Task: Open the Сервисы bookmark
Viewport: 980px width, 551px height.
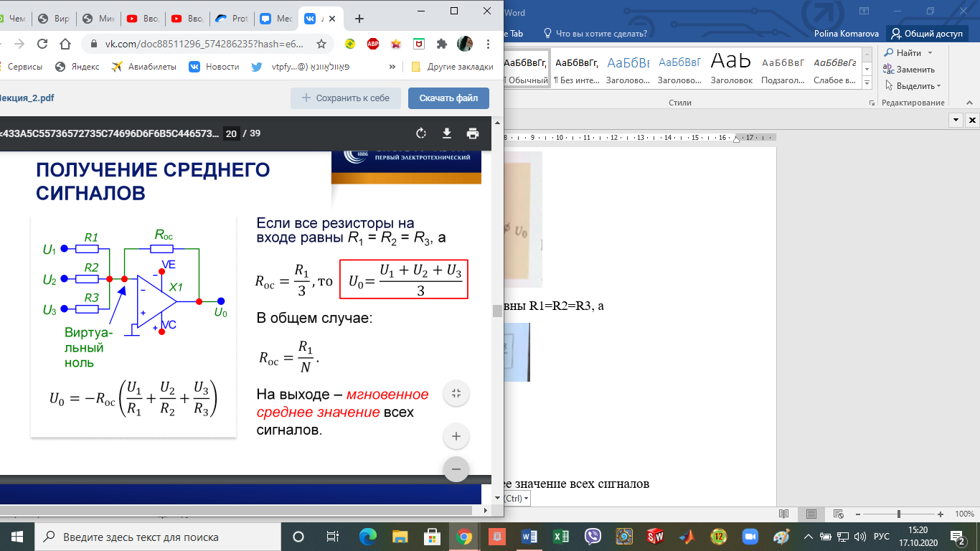Action: [20, 67]
